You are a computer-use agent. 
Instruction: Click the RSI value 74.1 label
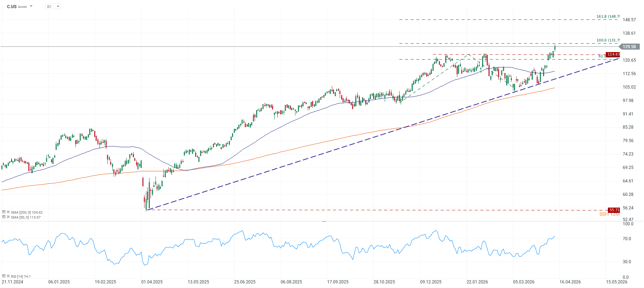27,276
